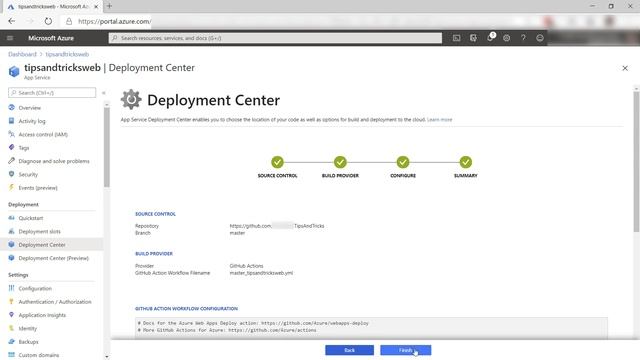The height and width of the screenshot is (360, 640).
Task: Click the GitHub Actions provider value
Action: [x=246, y=266]
